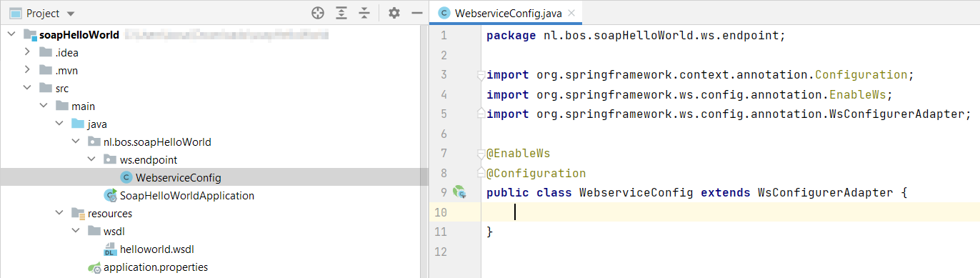Click the Expand All icon in Project panel
This screenshot has width=980, height=278.
point(341,13)
